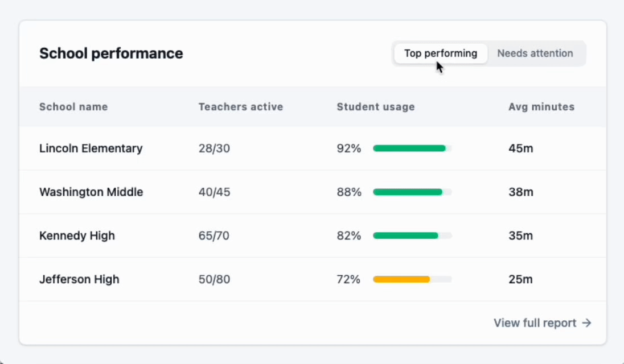Click the Student usage column header

point(376,107)
